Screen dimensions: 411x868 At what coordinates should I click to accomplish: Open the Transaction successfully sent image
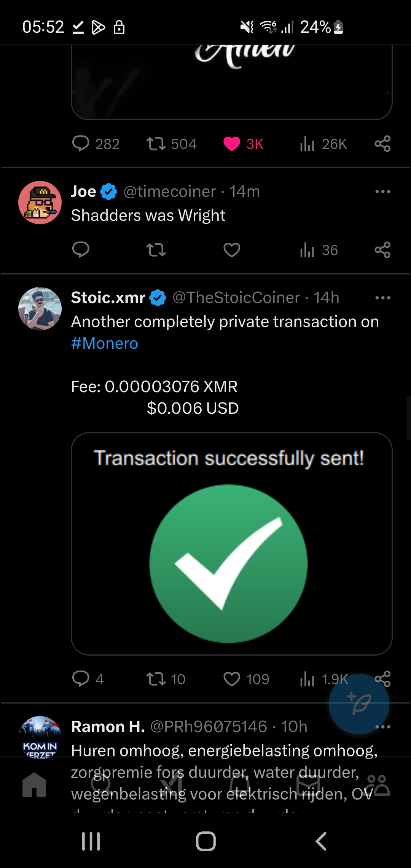(232, 544)
